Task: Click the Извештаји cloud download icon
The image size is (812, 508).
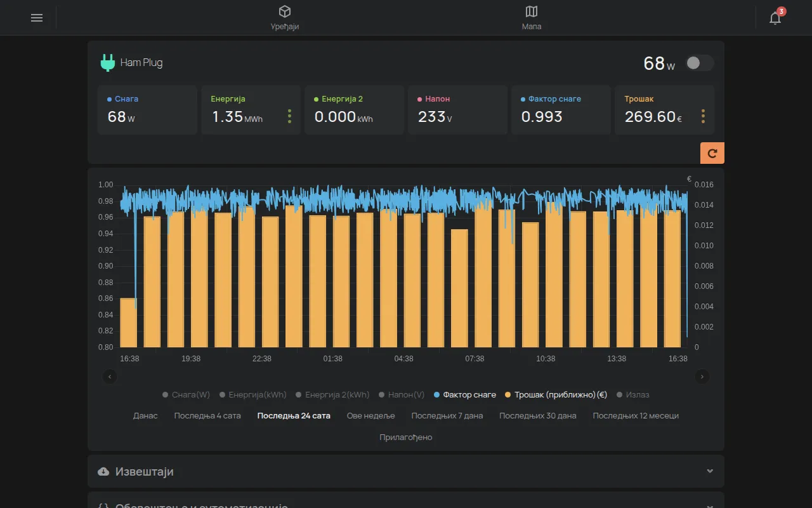Action: pyautogui.click(x=103, y=471)
